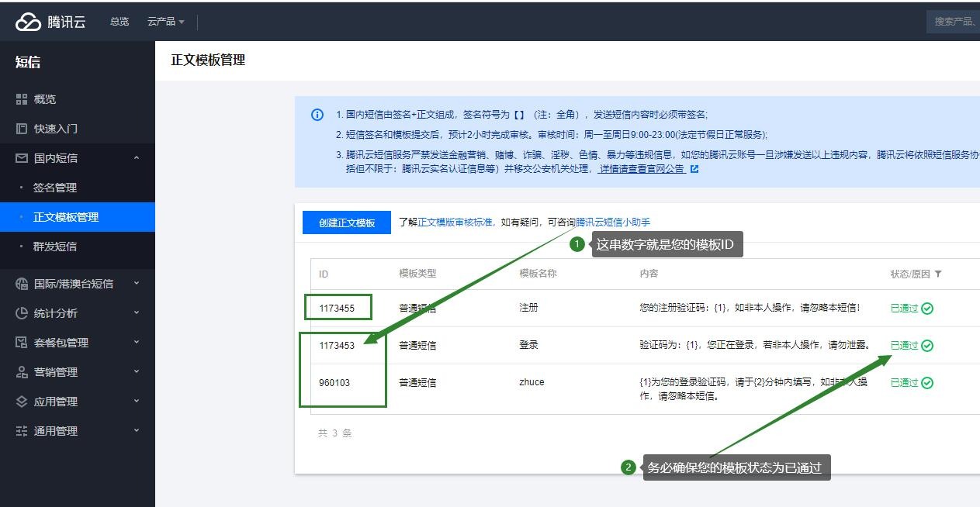Click content text starting 您的注册验证码
Image resolution: width=980 pixels, height=507 pixels.
pos(750,309)
